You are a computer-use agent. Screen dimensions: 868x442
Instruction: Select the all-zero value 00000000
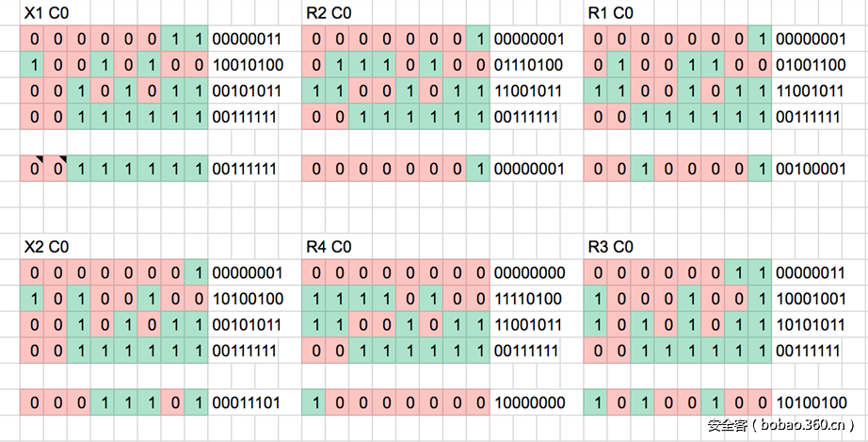528,272
